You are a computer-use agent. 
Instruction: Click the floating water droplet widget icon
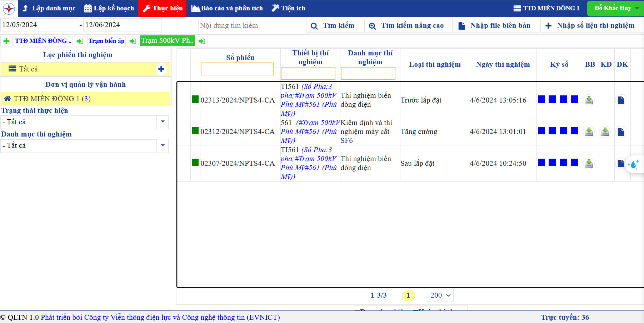coord(634,164)
